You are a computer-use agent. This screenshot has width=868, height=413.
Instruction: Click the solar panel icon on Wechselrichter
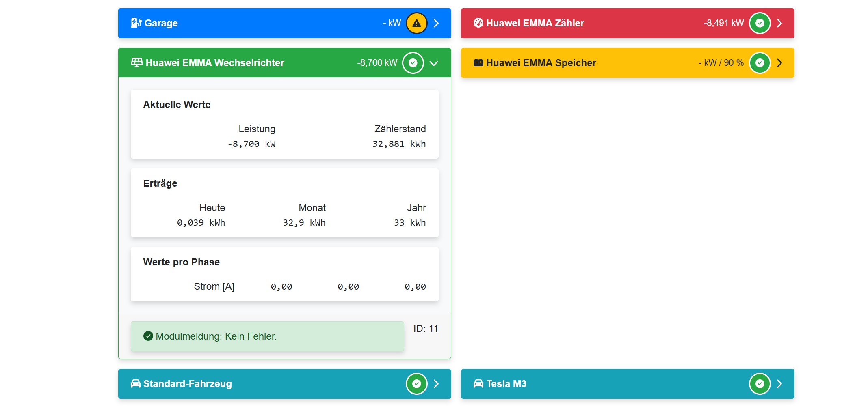(x=137, y=63)
